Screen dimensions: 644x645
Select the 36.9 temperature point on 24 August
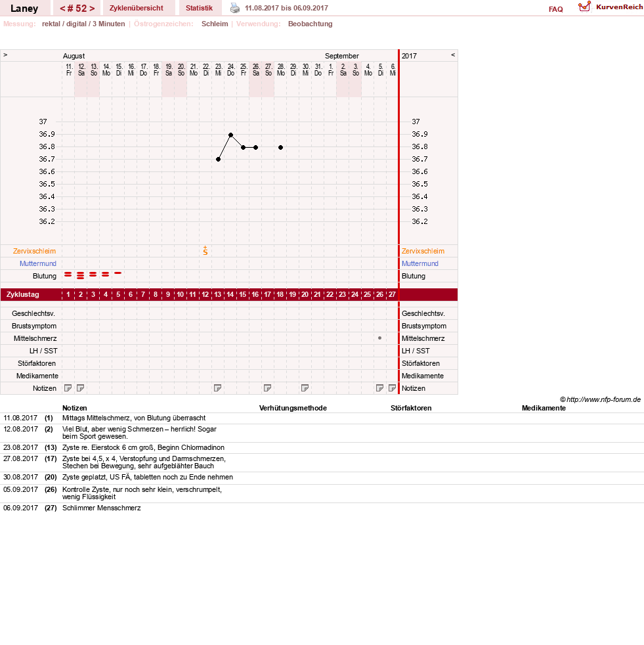click(x=230, y=135)
